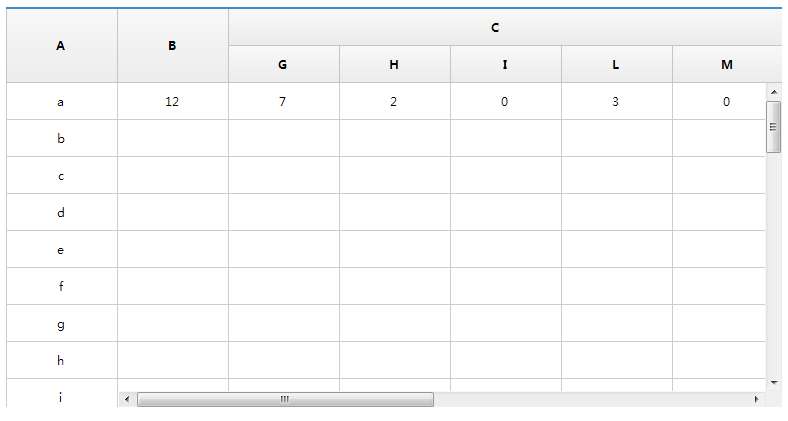Click the I column header

point(505,65)
